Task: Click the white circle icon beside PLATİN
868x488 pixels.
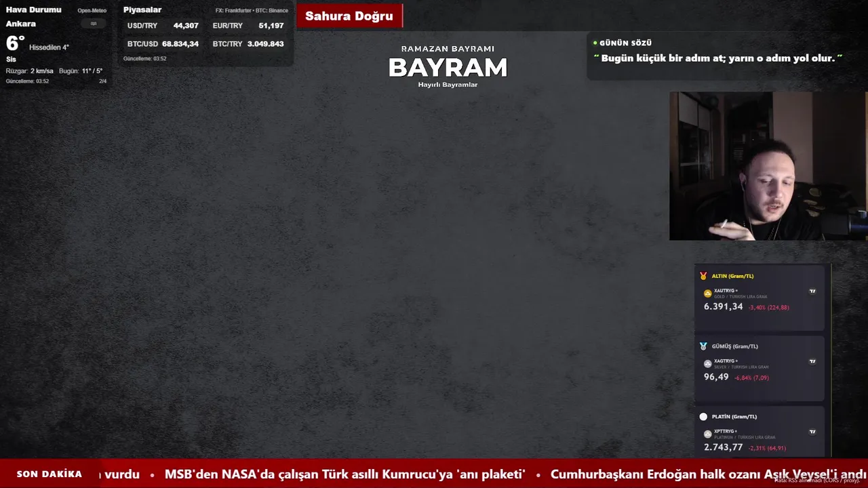Action: (703, 417)
